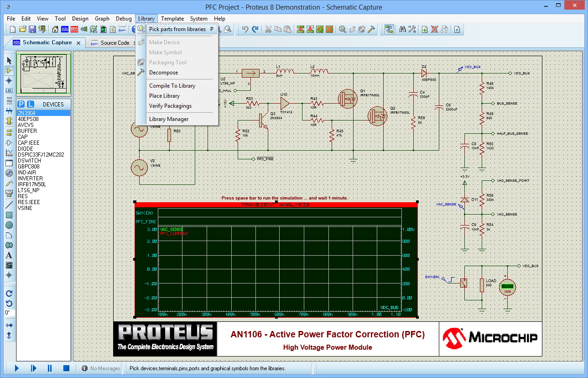Screen dimensions: 588x378
Task: Open the ARES PCB Layout icon
Action: point(74,29)
